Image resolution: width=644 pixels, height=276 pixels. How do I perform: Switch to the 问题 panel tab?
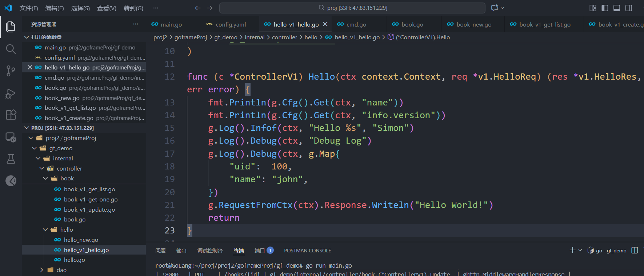[x=160, y=251]
